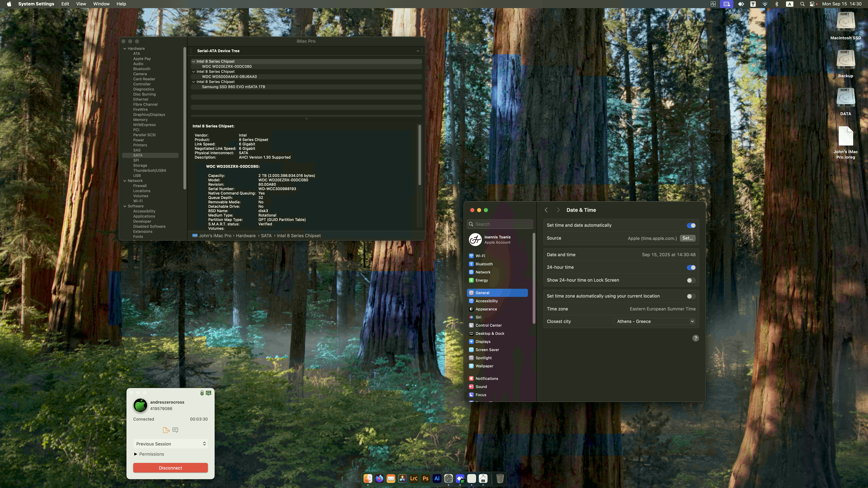Click the Spotlight search icon in menu bar
The width and height of the screenshot is (868, 488).
coord(802,4)
